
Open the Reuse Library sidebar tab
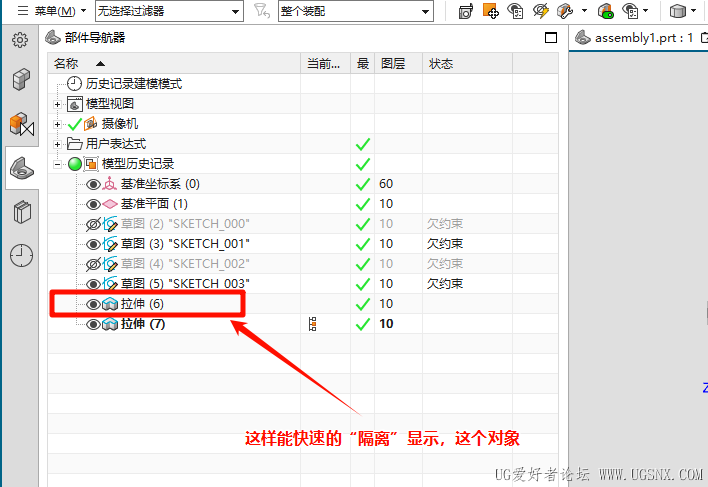pyautogui.click(x=22, y=212)
